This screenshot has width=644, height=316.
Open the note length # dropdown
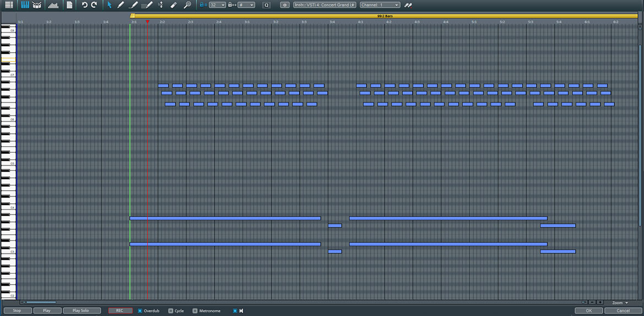click(246, 5)
